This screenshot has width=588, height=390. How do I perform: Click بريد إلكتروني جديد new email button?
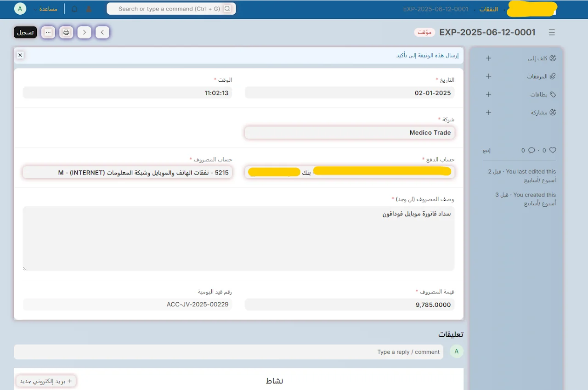46,381
